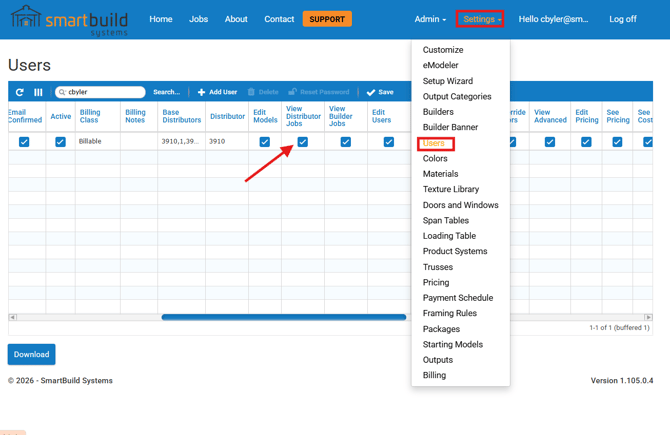Screen dimensions: 670x435
Task: Click the horizontal scrollbar thumb
Action: click(x=284, y=317)
